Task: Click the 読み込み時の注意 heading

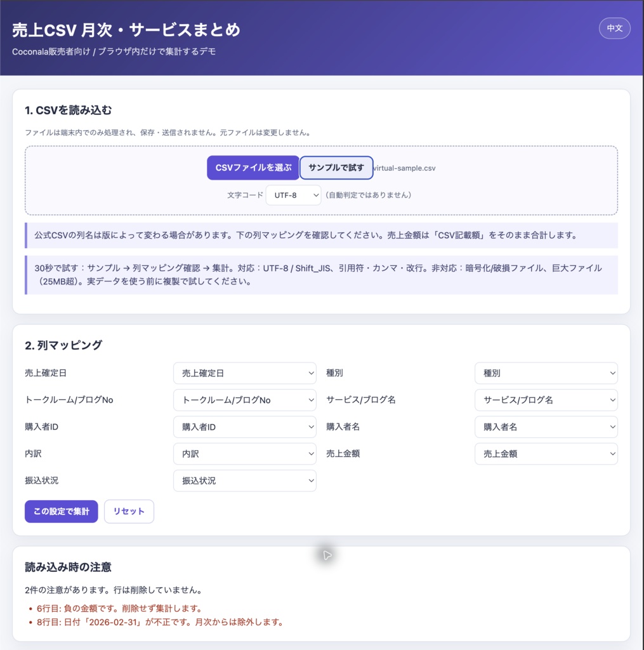Action: [x=68, y=567]
